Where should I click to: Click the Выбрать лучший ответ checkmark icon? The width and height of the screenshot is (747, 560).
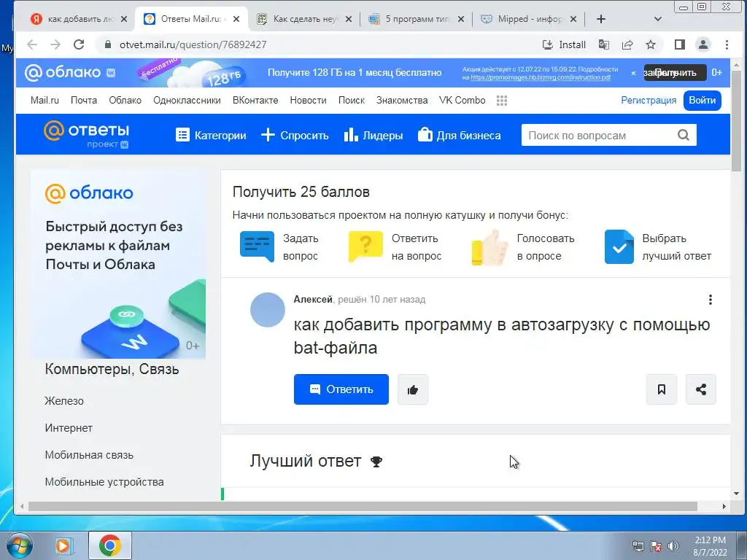[x=619, y=246]
